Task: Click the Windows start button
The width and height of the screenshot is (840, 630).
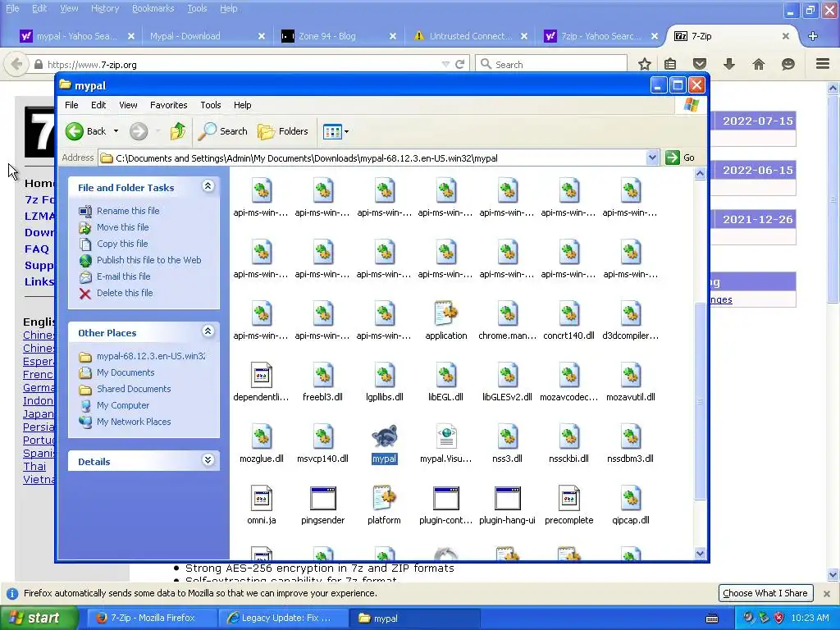Action: [x=39, y=618]
